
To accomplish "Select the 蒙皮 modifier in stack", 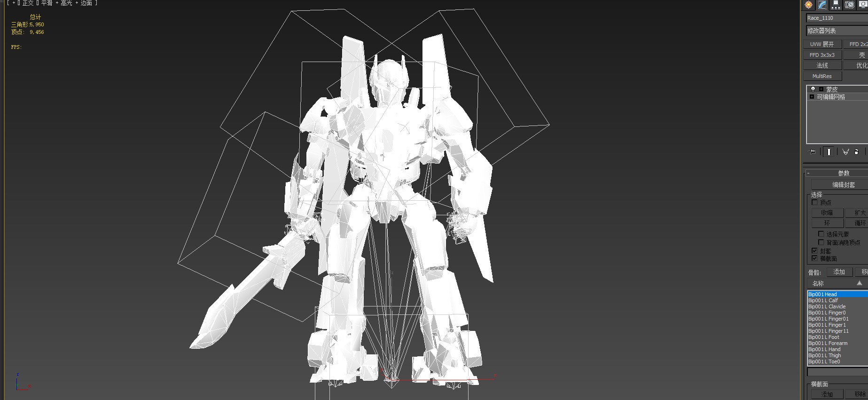I will (832, 89).
